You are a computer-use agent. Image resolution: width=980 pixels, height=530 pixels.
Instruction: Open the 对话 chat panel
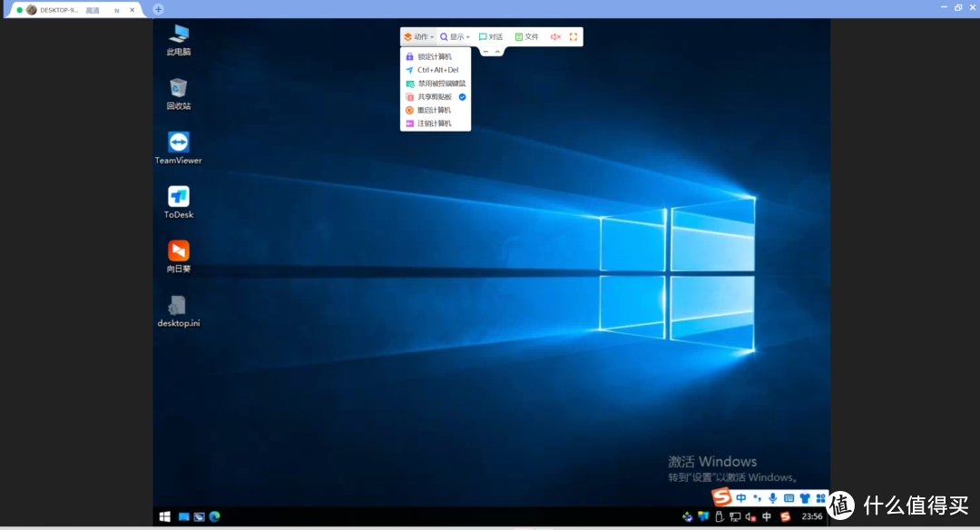coord(491,37)
